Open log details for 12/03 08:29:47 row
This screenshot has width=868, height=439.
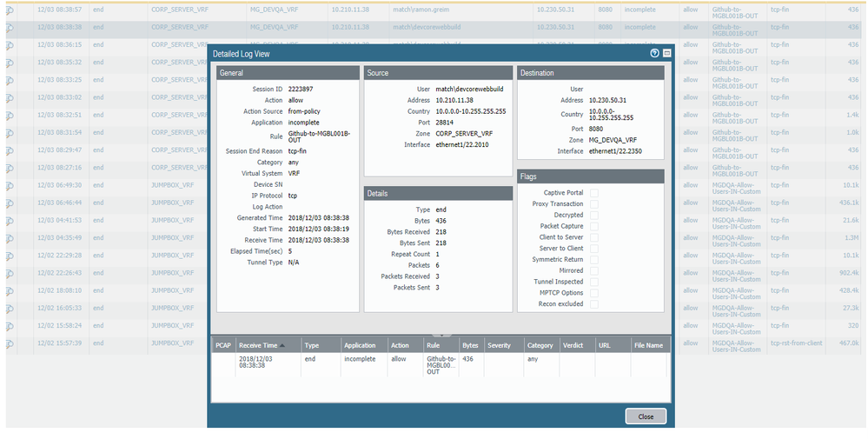pyautogui.click(x=10, y=151)
